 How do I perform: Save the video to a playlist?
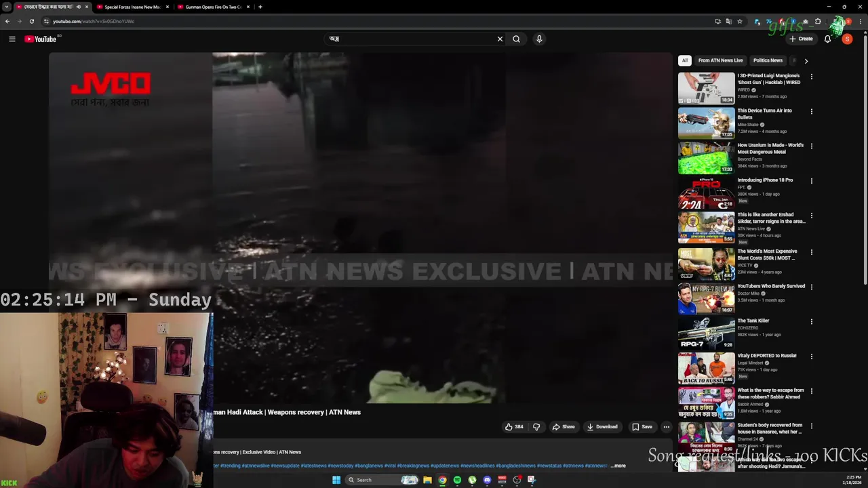pyautogui.click(x=642, y=427)
